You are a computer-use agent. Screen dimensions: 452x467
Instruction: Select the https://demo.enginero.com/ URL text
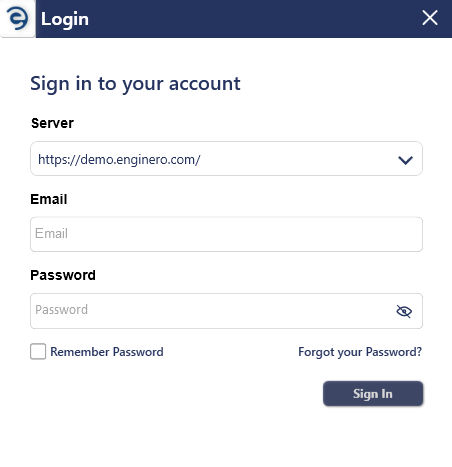[119, 160]
